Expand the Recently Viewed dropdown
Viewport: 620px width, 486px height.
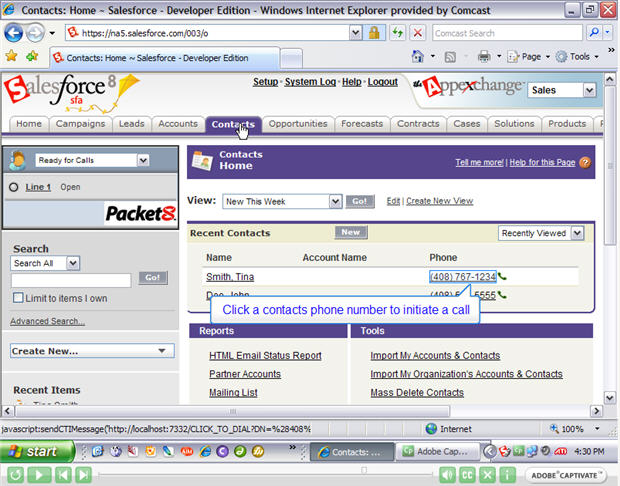click(577, 233)
